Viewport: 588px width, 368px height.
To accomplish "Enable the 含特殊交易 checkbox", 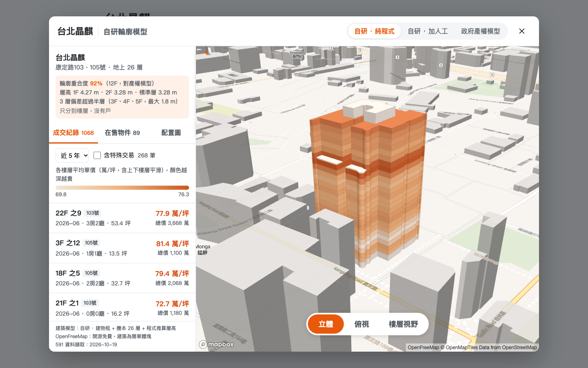I will (x=97, y=155).
